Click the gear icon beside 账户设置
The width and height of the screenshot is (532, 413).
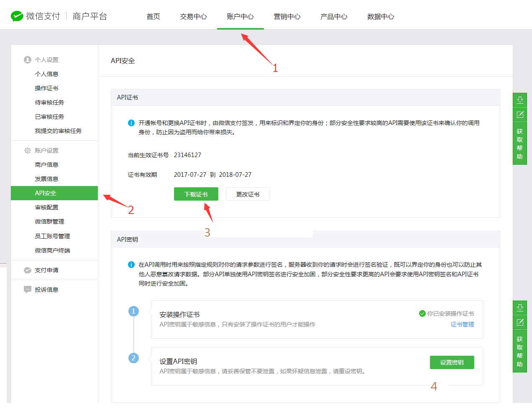(27, 150)
